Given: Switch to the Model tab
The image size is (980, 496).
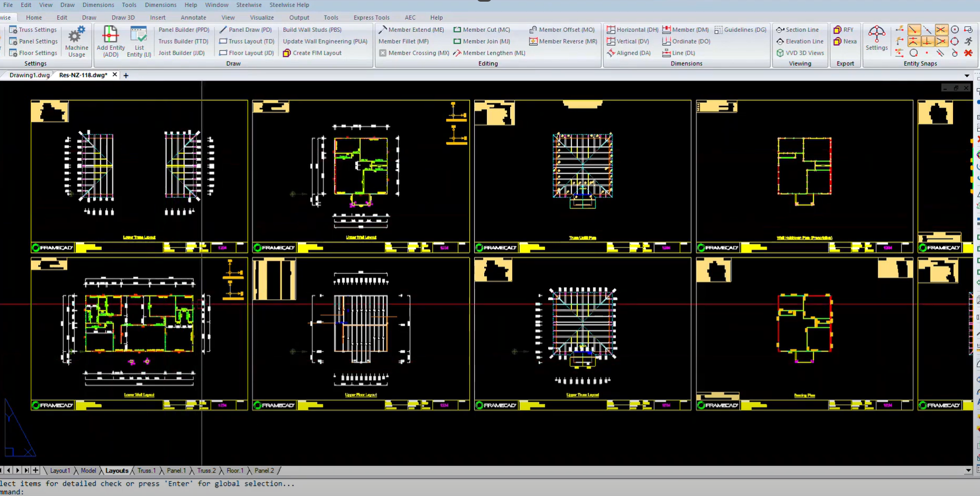Looking at the screenshot, I should [x=88, y=471].
